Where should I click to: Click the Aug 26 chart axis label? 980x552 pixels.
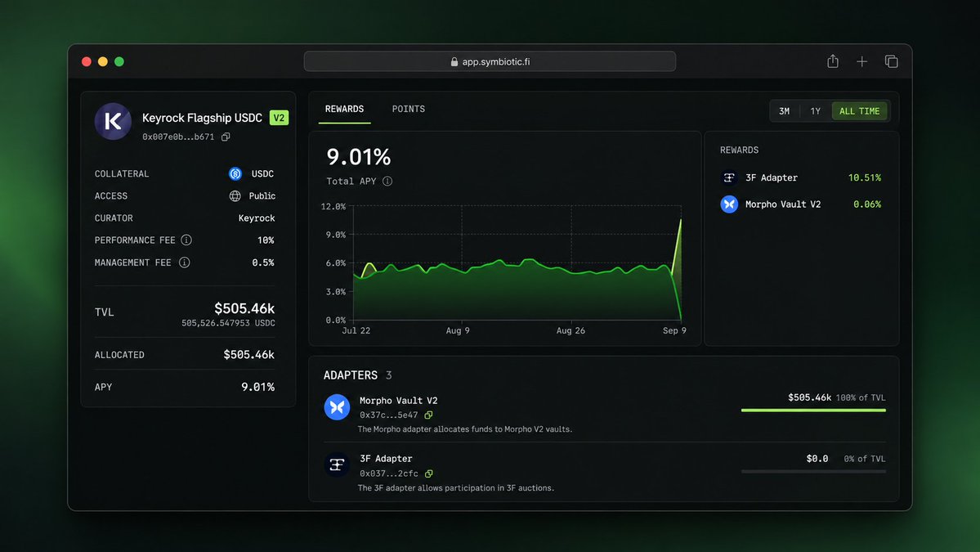(571, 330)
